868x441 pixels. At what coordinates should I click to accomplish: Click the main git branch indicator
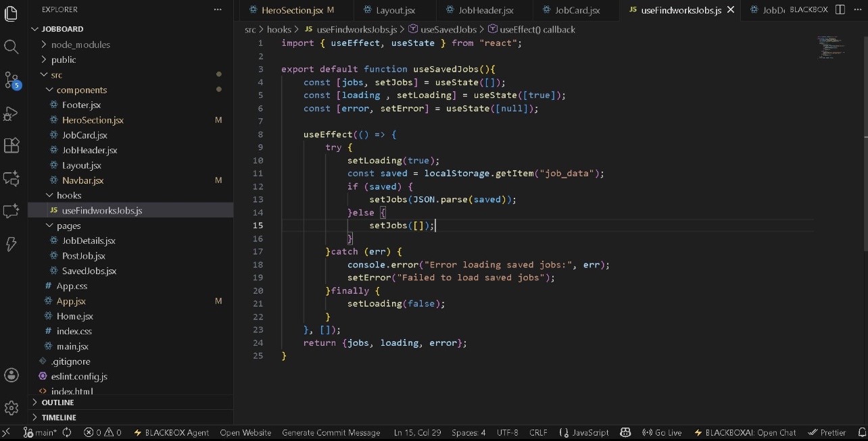point(41,432)
